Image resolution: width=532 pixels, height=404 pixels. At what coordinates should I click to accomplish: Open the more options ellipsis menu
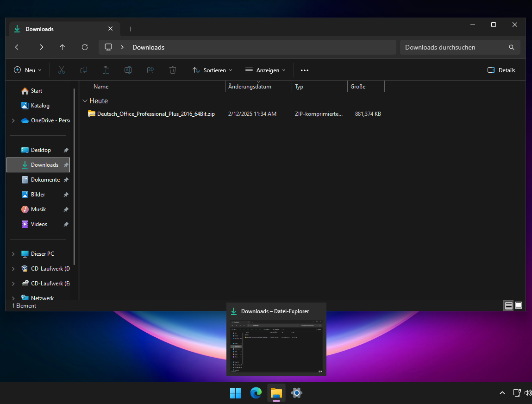tap(305, 70)
